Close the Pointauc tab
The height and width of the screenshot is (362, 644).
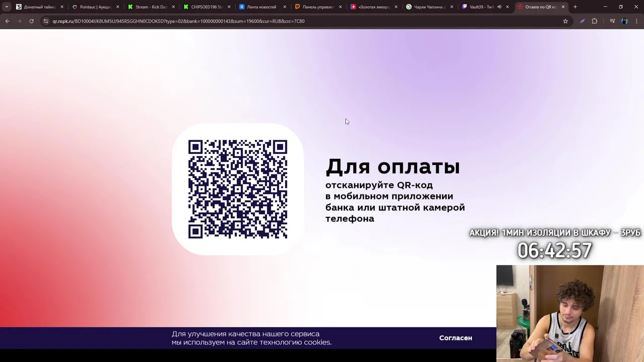pos(118,7)
